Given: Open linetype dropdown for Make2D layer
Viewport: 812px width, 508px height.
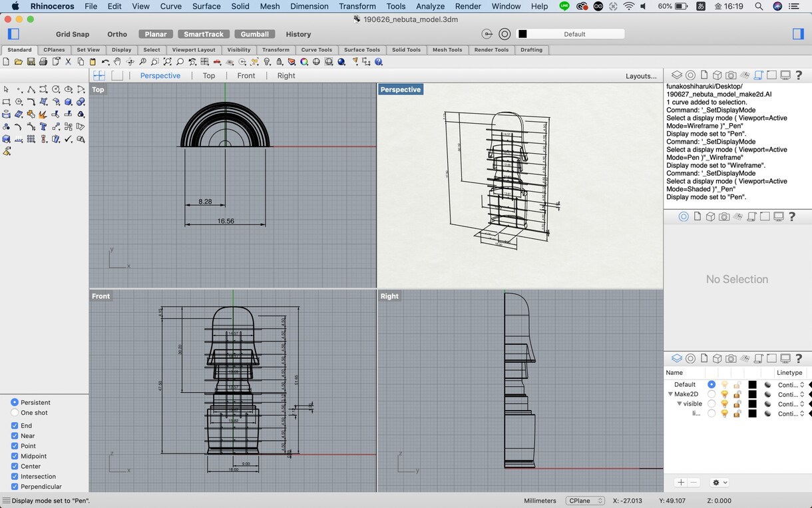Looking at the screenshot, I should (791, 394).
